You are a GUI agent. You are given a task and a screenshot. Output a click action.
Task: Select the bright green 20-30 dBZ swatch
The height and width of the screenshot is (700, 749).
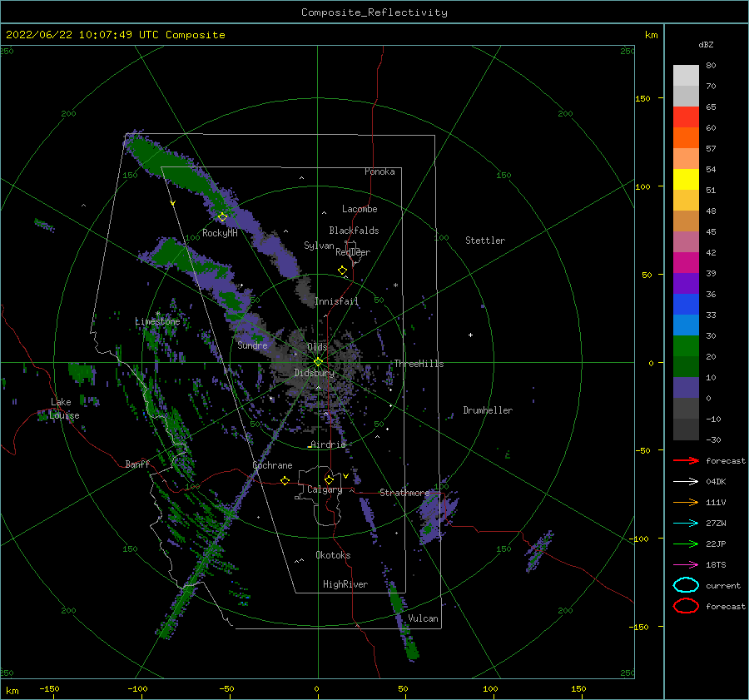686,345
